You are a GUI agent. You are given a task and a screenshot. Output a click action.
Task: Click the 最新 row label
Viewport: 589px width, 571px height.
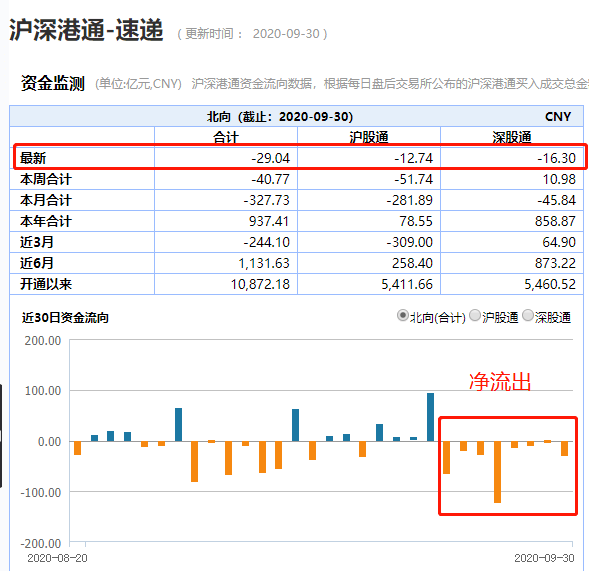33,158
